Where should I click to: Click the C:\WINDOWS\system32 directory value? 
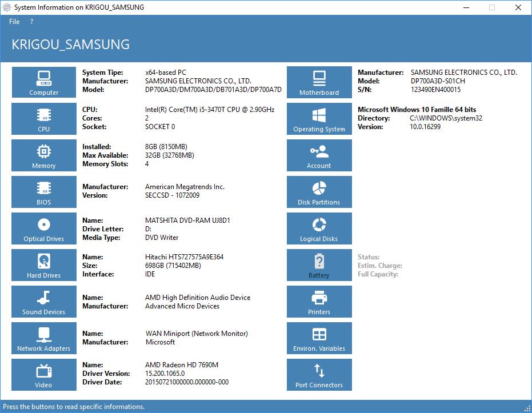click(446, 118)
